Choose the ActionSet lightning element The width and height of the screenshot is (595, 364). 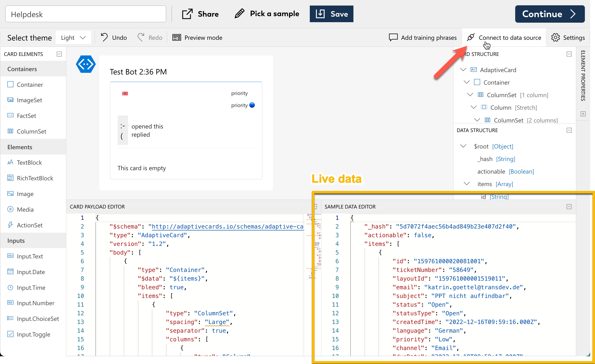(10, 225)
